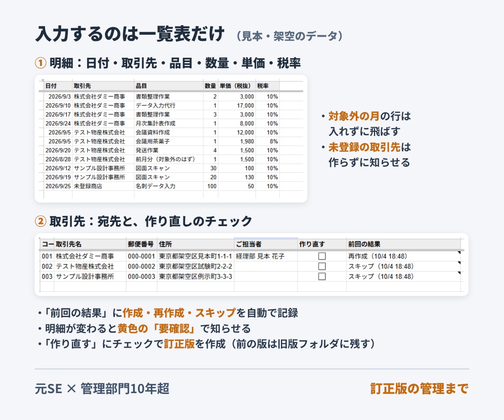Image resolution: width=504 pixels, height=420 pixels.
Task: Select the address 東京都架空区試験町2-2-2
Action: click(x=195, y=266)
